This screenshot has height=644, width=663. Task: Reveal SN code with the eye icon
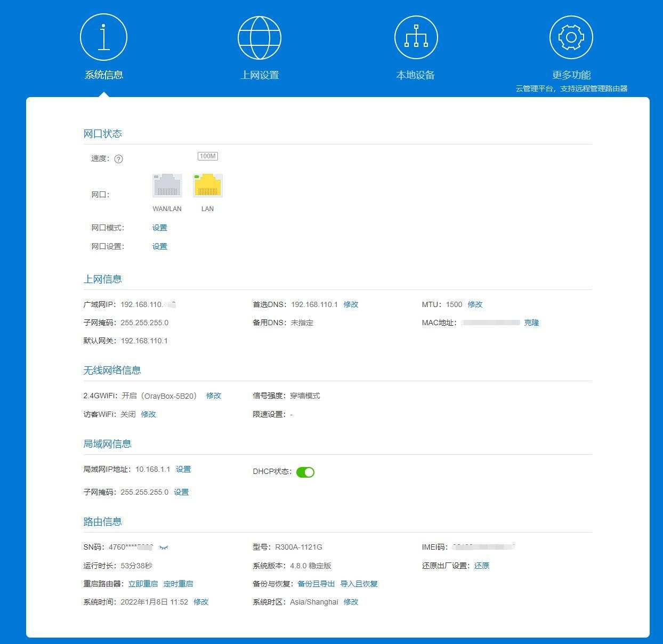tap(164, 548)
